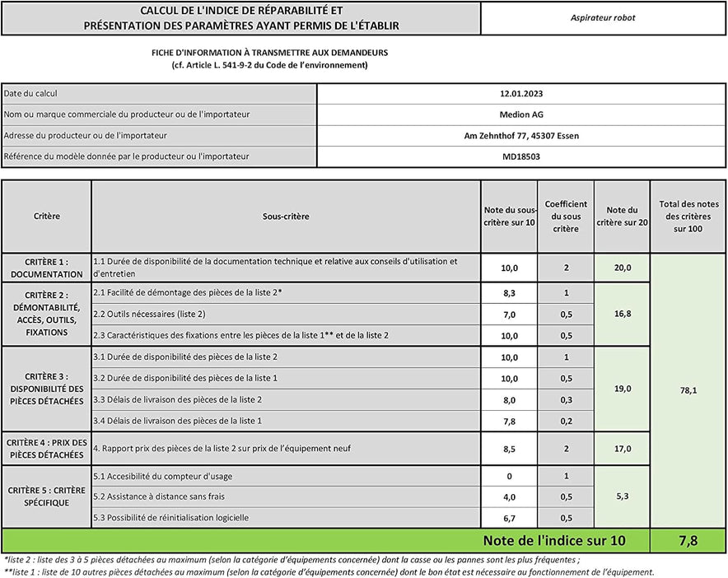Screen dimensions: 728x578
Task: Select the 'Total des notes des critères sur 100' header
Action: pyautogui.click(x=688, y=216)
